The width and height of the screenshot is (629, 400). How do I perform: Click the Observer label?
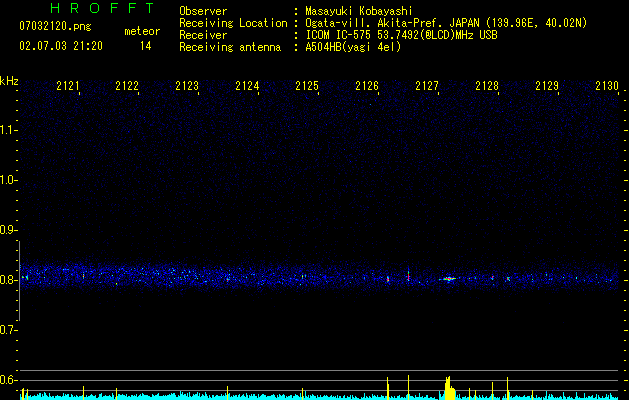(x=203, y=11)
